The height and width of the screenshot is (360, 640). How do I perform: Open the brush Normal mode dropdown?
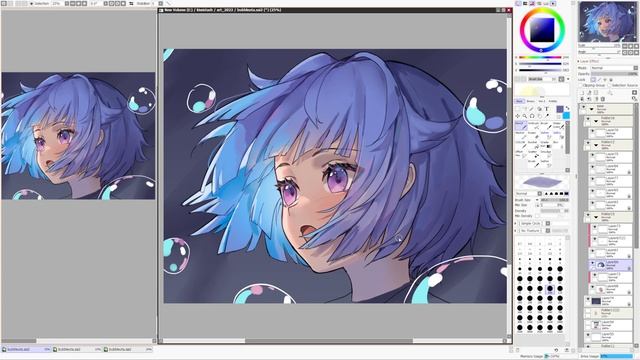[529, 193]
